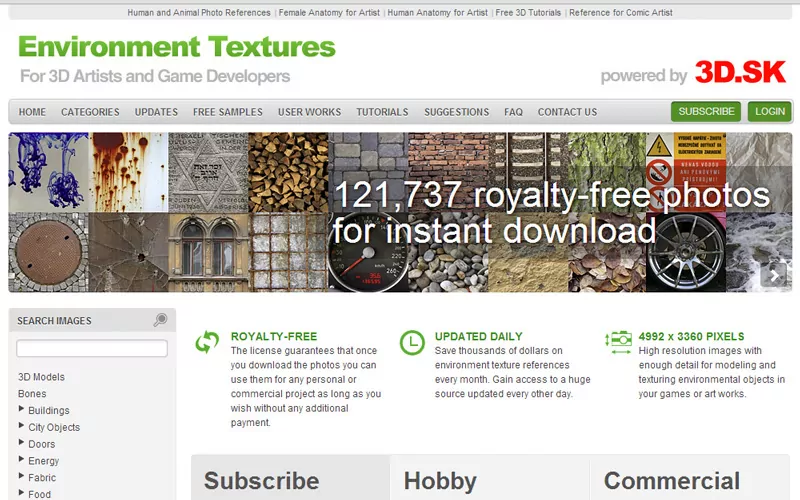800x500 pixels.
Task: Go to the Free Samples page
Action: tap(228, 112)
